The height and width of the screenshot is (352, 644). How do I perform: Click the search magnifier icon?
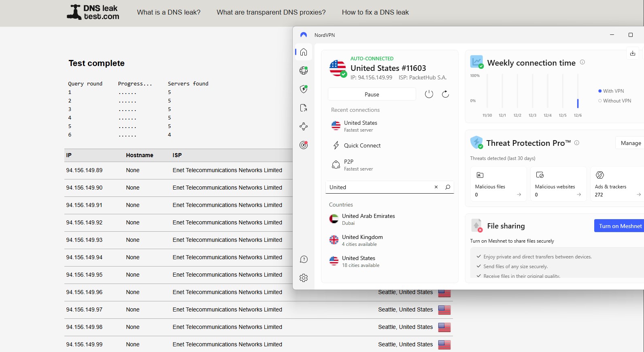(448, 187)
